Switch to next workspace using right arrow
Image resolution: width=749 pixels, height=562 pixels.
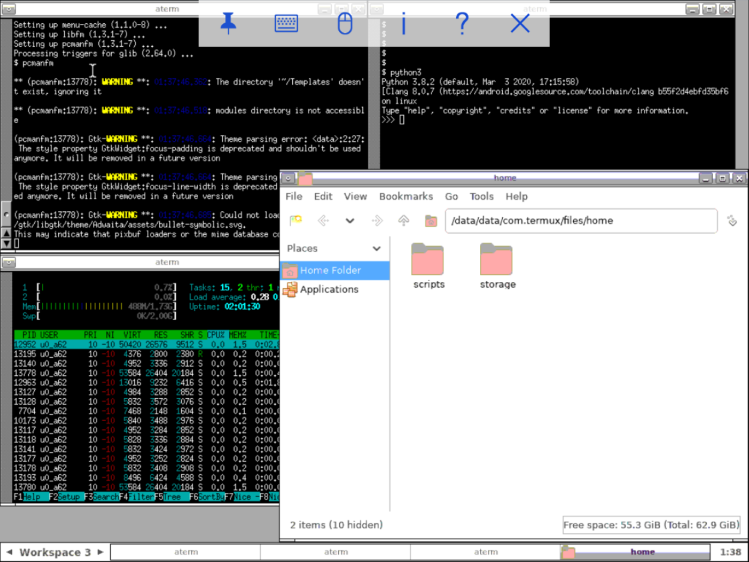tap(99, 552)
